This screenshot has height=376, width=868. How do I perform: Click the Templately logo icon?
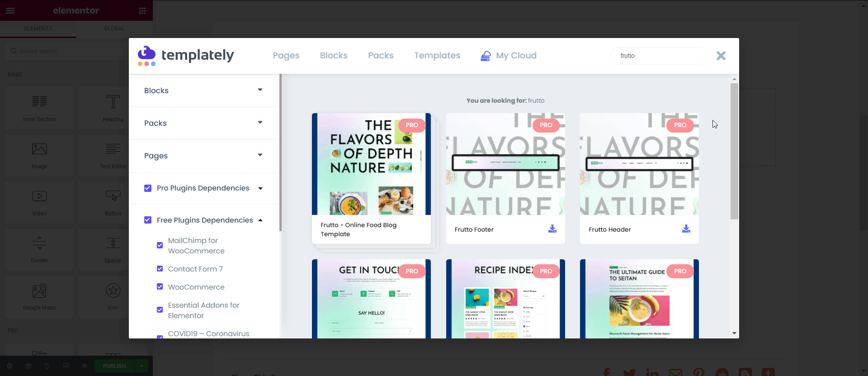pos(146,56)
